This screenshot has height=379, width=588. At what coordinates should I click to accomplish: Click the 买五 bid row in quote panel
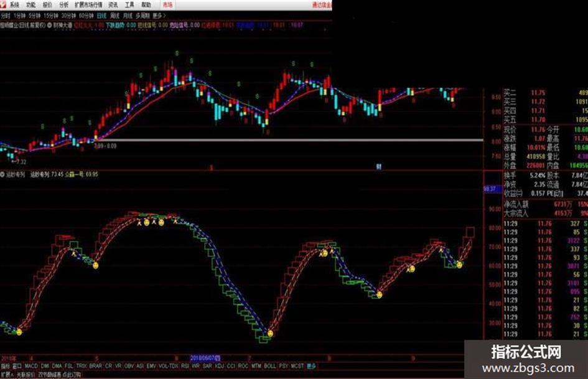[x=545, y=119]
